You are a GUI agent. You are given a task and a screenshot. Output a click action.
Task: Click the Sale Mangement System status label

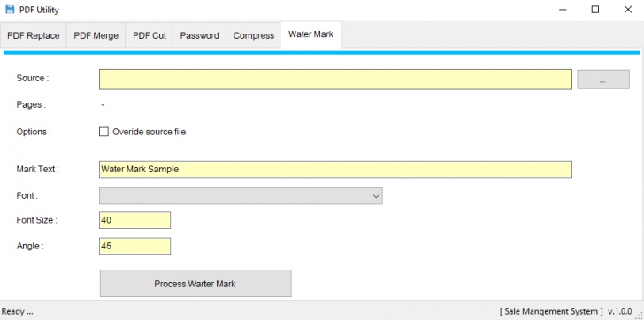[551, 311]
